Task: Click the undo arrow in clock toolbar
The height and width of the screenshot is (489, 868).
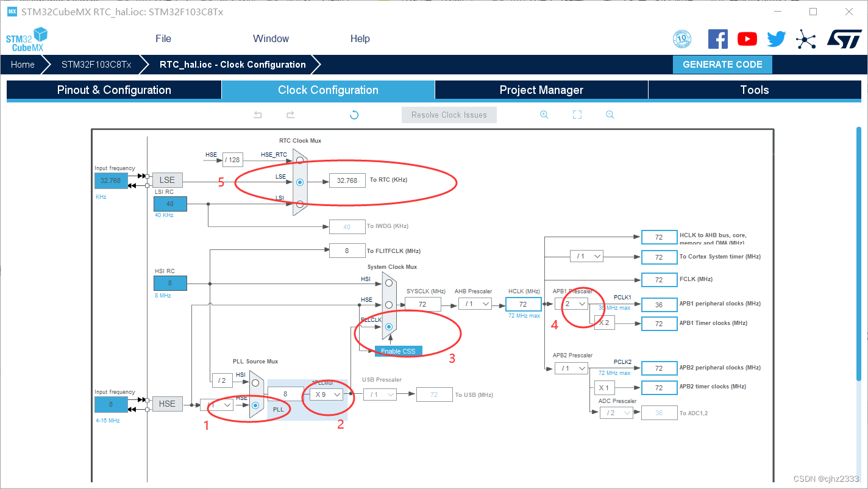Action: point(258,115)
